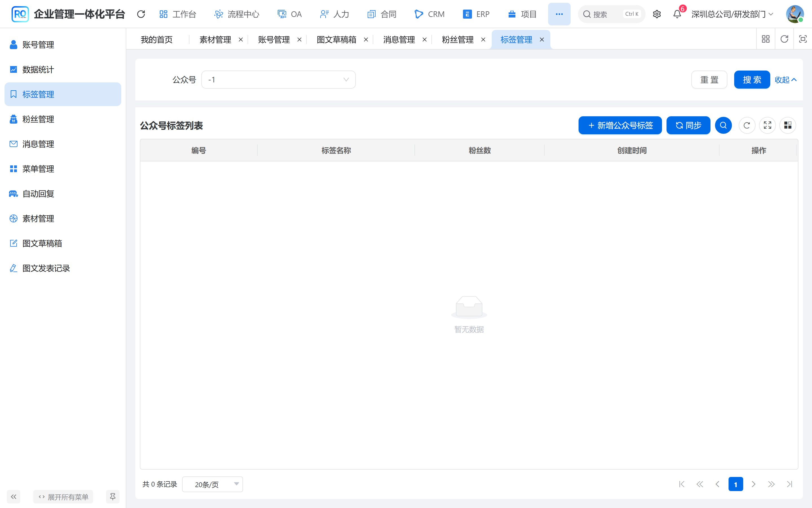812x508 pixels.
Task: Jump forward several pages
Action: point(771,484)
